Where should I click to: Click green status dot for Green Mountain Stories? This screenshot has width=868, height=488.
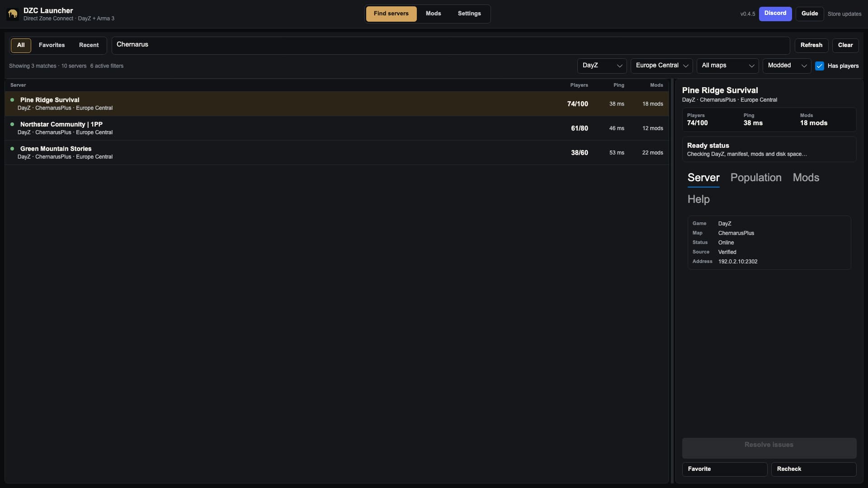(12, 149)
